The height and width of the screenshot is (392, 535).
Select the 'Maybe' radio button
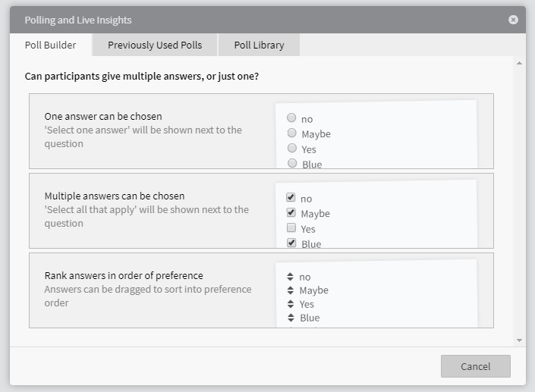(x=291, y=133)
